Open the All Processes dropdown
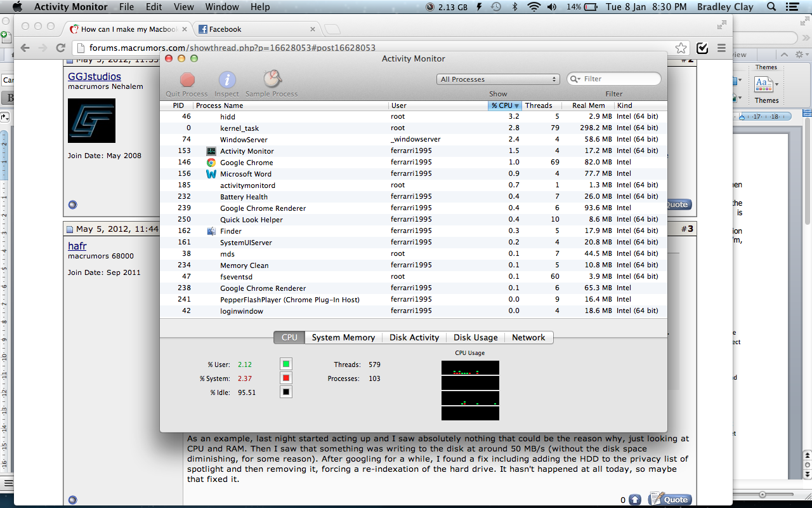The height and width of the screenshot is (508, 812). 498,79
